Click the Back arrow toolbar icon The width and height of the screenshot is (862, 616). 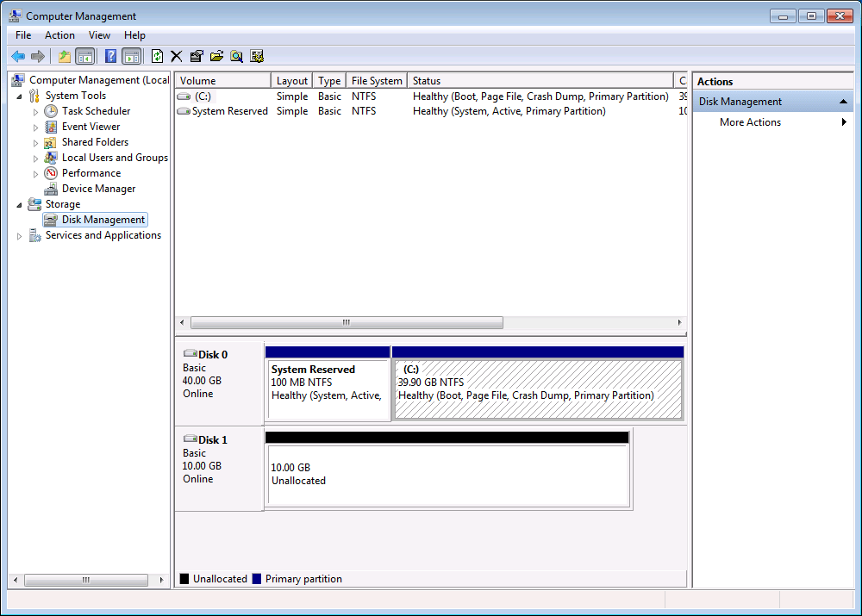(x=17, y=56)
